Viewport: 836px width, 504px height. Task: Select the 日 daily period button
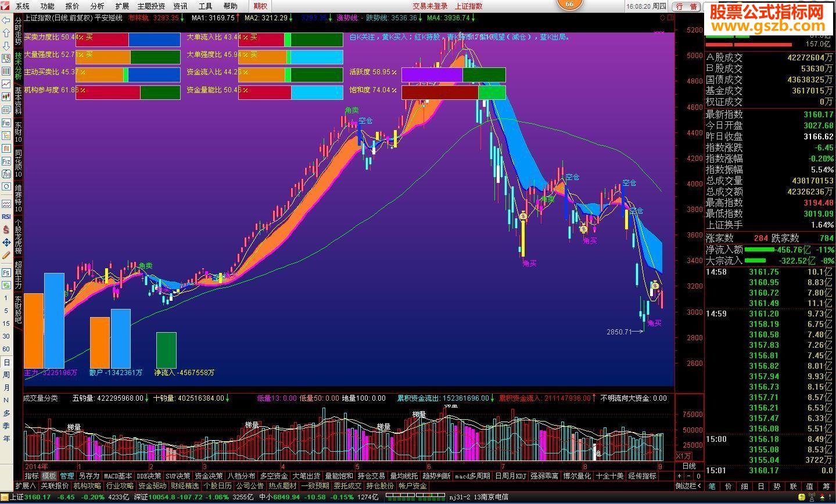point(6,362)
